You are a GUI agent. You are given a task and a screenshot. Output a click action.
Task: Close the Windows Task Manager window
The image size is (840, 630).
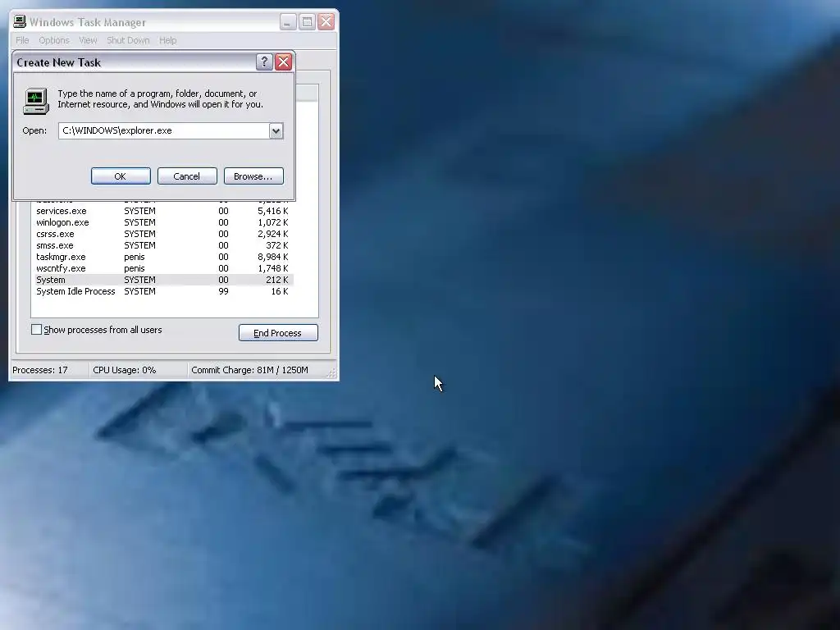(x=326, y=22)
